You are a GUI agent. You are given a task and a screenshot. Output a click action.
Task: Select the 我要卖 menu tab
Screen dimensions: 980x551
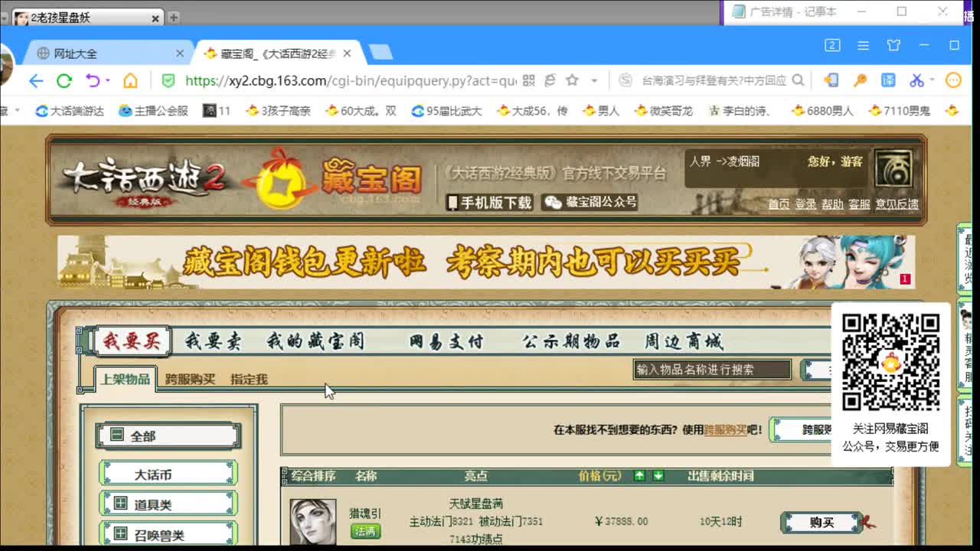pos(213,341)
